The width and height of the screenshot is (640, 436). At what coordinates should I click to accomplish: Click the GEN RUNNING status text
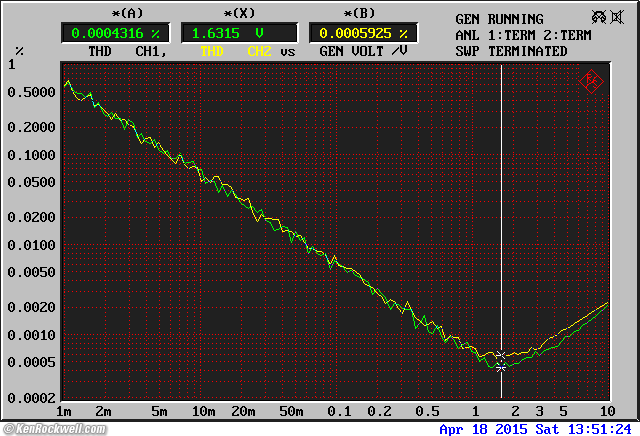click(499, 19)
